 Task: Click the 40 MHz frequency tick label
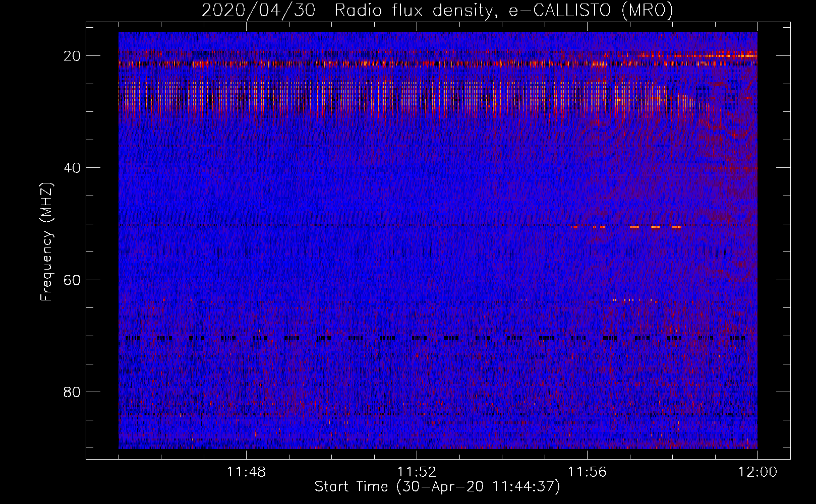(72, 168)
